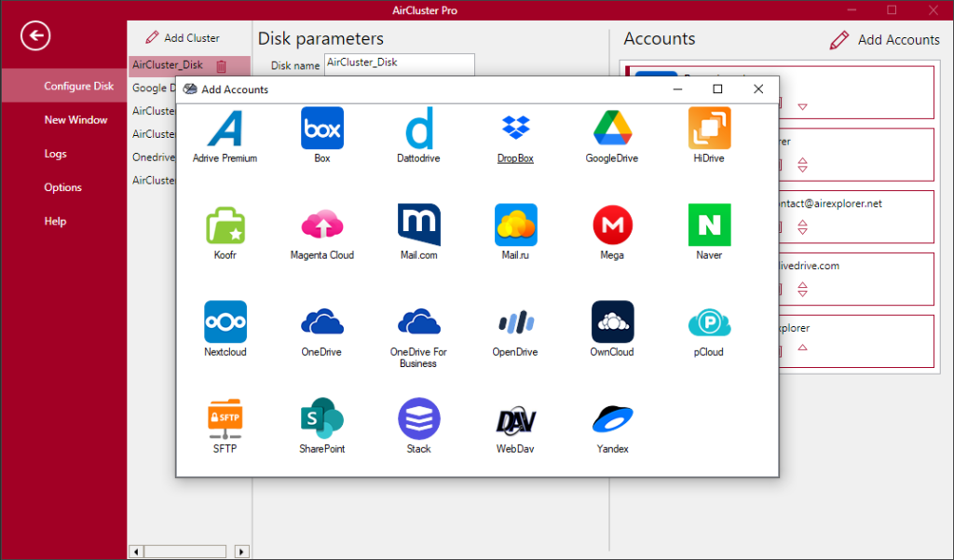
Task: Select the Google cluster entry
Action: point(152,88)
